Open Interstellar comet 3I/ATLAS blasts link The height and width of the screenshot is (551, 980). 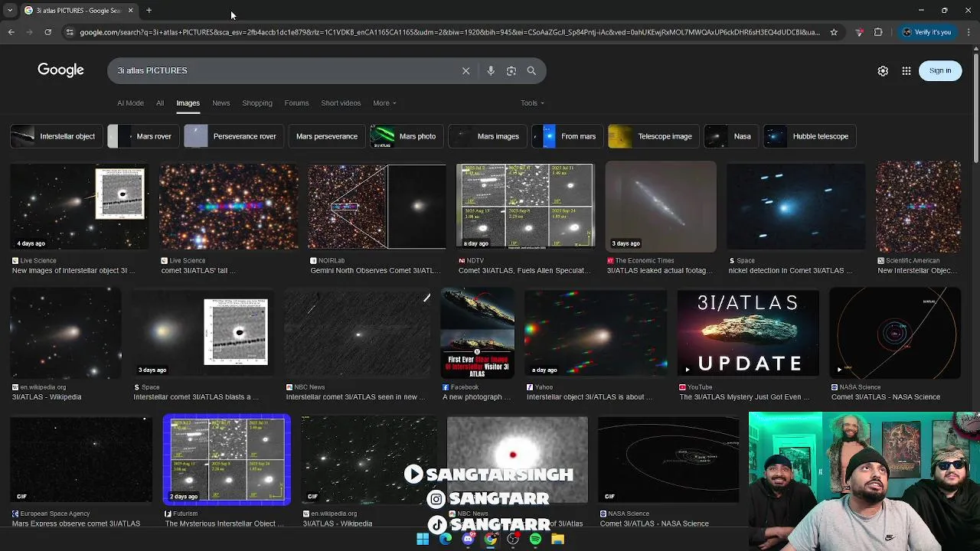[x=197, y=397]
